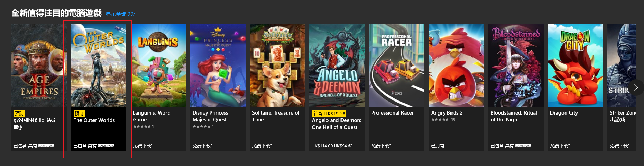
Task: Open Angry Birds 2 cover art
Action: point(456,66)
